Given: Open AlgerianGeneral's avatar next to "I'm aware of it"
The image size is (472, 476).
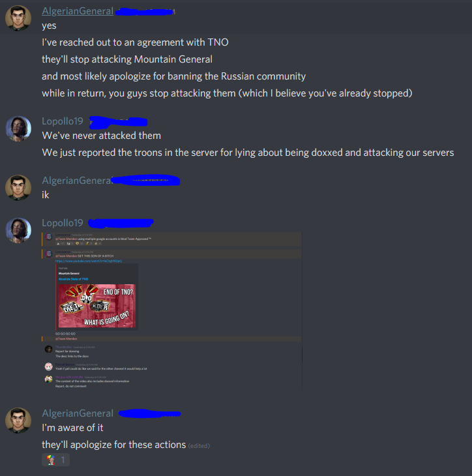Looking at the screenshot, I should tap(18, 420).
